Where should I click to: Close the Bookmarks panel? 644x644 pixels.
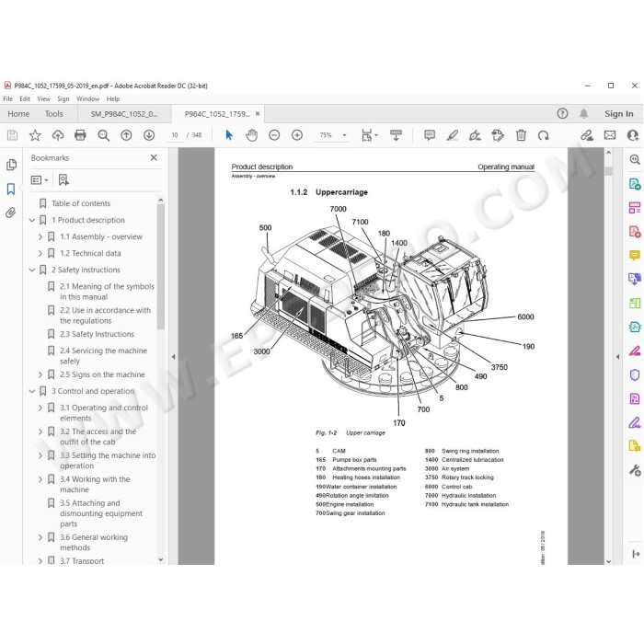(154, 157)
